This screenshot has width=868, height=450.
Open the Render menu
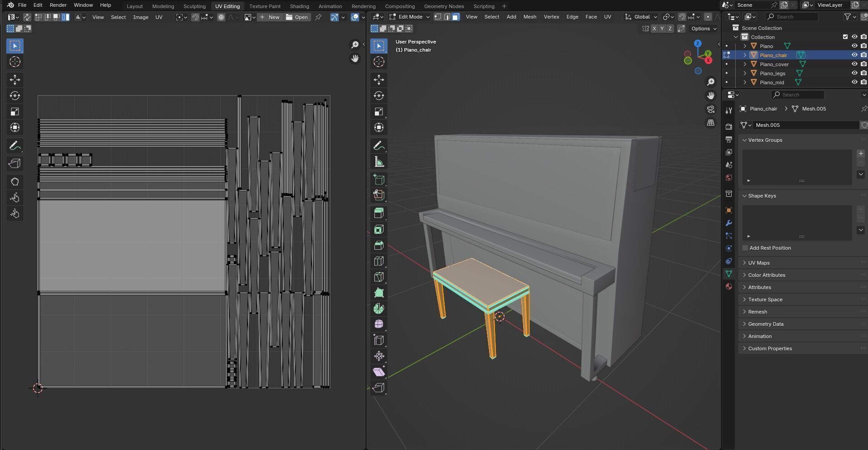coord(58,5)
